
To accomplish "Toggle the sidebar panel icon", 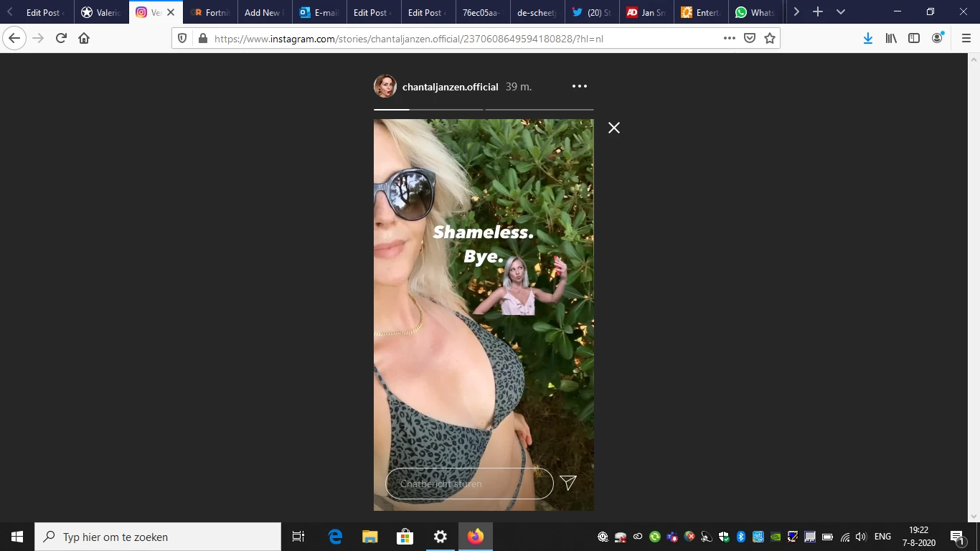I will click(x=914, y=38).
